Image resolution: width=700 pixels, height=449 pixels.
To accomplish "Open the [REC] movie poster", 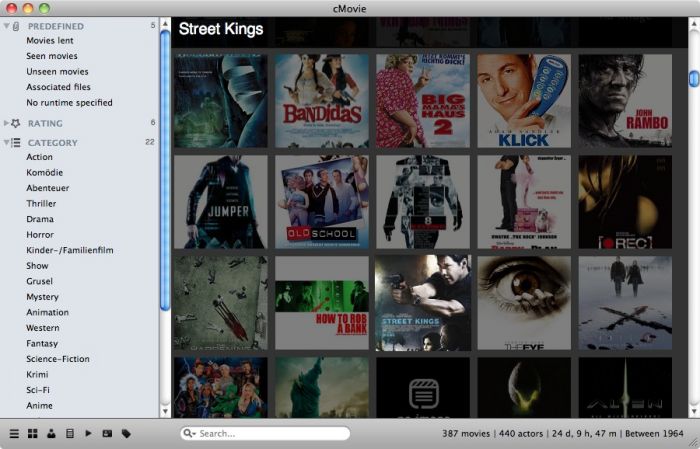I will pos(625,202).
